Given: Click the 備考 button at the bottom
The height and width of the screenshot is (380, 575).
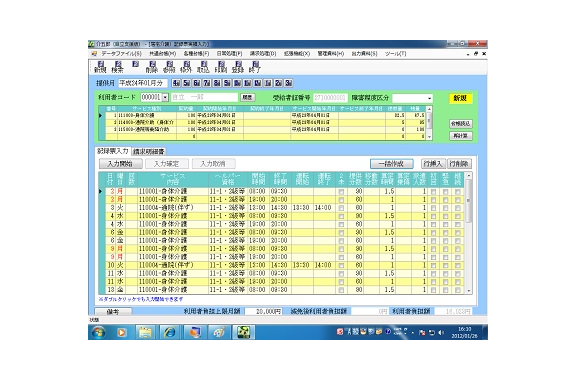Looking at the screenshot, I should coord(113,312).
